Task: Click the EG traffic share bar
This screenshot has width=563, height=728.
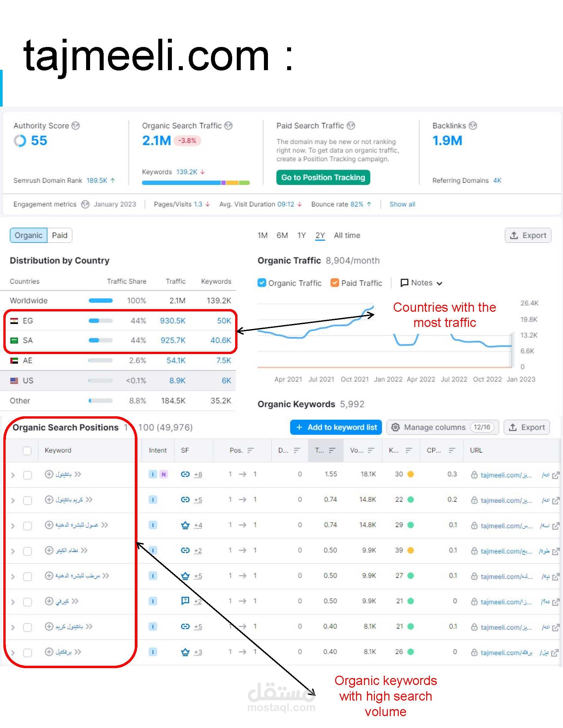Action: point(100,321)
